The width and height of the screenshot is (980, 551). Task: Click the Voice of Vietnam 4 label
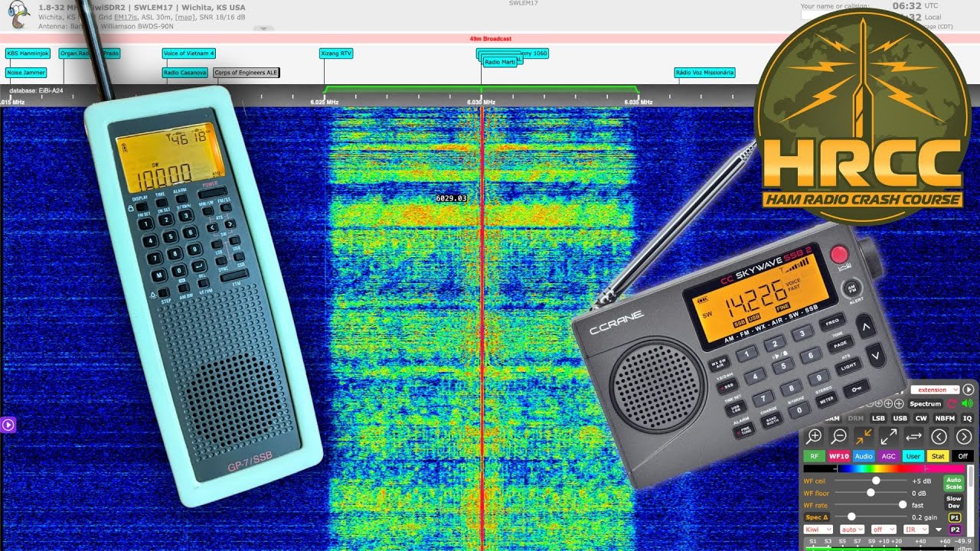(189, 54)
